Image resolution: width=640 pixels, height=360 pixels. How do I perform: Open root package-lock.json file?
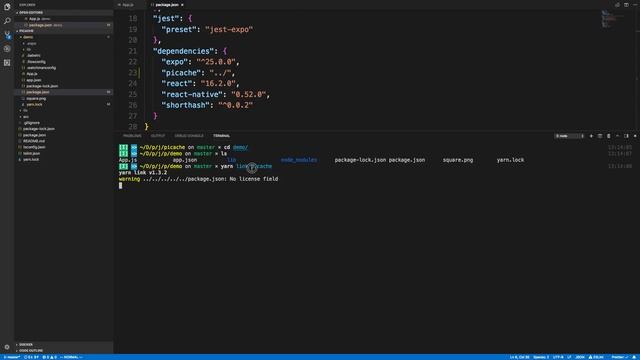(x=39, y=129)
